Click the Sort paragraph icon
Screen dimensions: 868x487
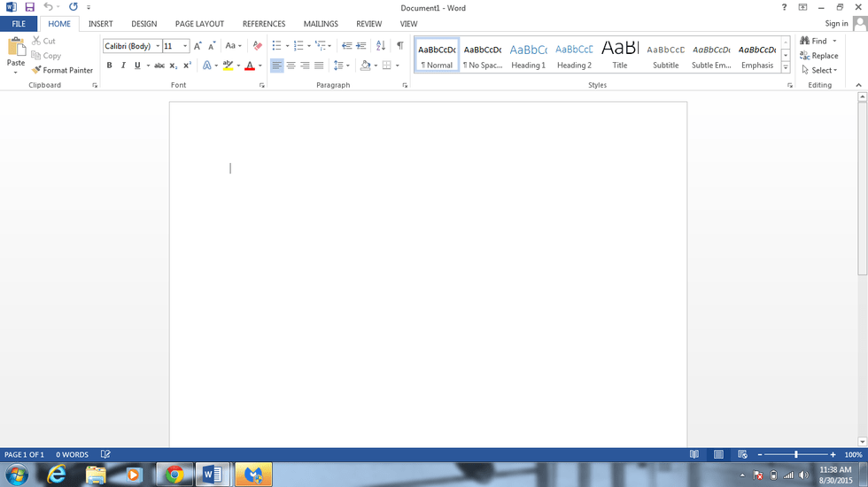pos(381,46)
